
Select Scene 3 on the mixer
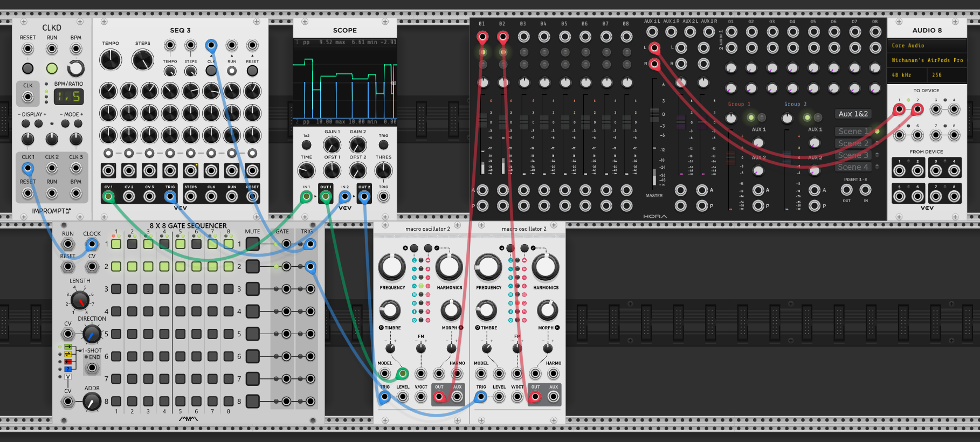coord(853,155)
